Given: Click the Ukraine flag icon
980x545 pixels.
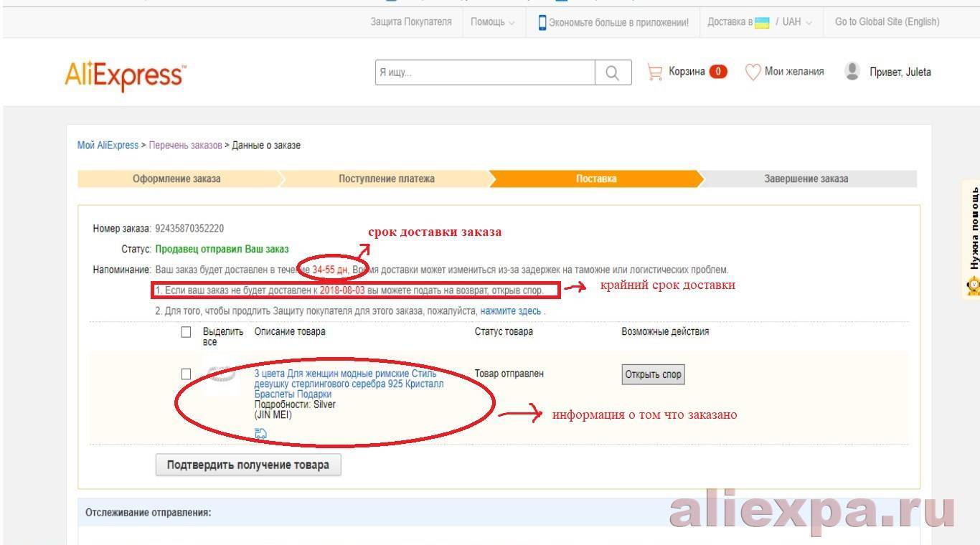Looking at the screenshot, I should [762, 22].
